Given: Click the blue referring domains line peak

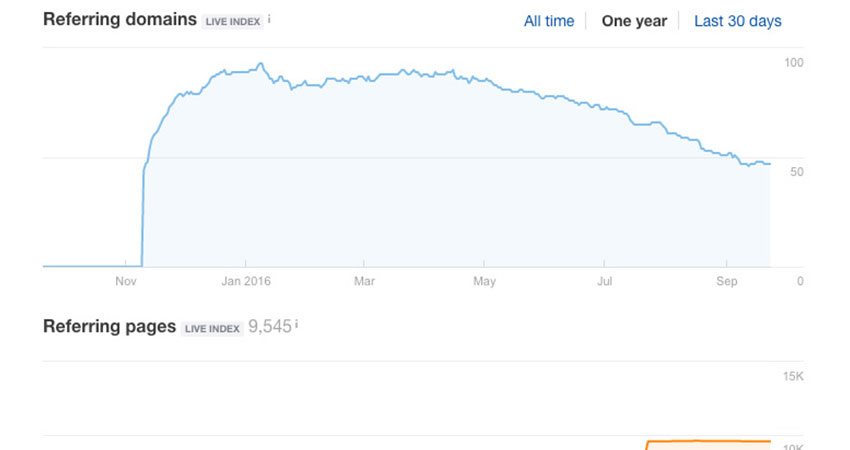Looking at the screenshot, I should [260, 65].
